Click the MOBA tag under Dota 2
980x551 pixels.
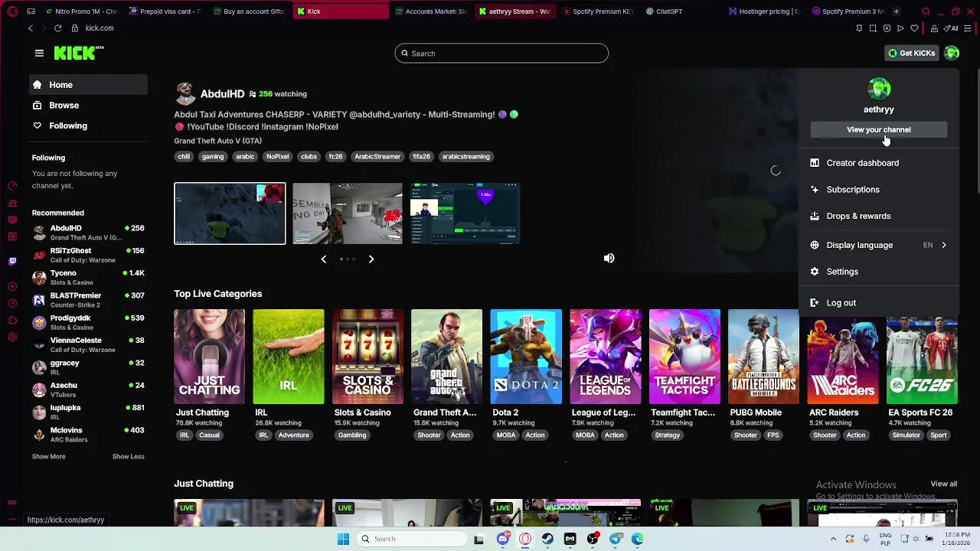pos(506,435)
